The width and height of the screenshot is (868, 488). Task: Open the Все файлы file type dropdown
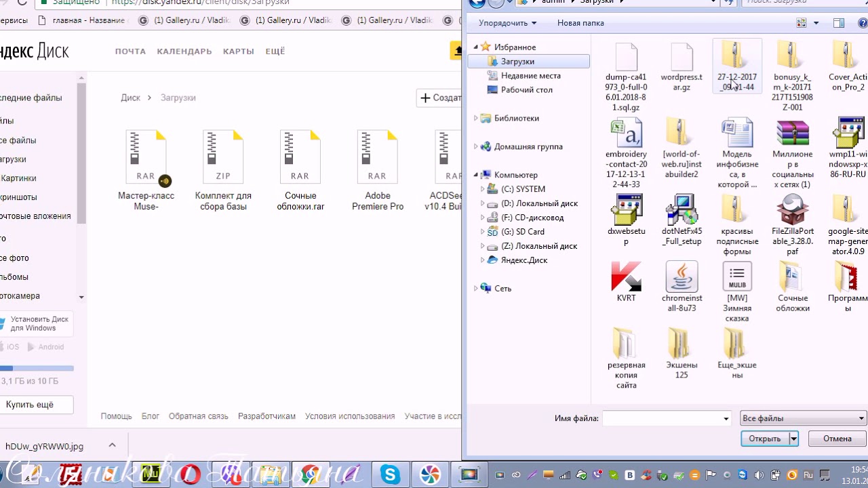tap(804, 418)
